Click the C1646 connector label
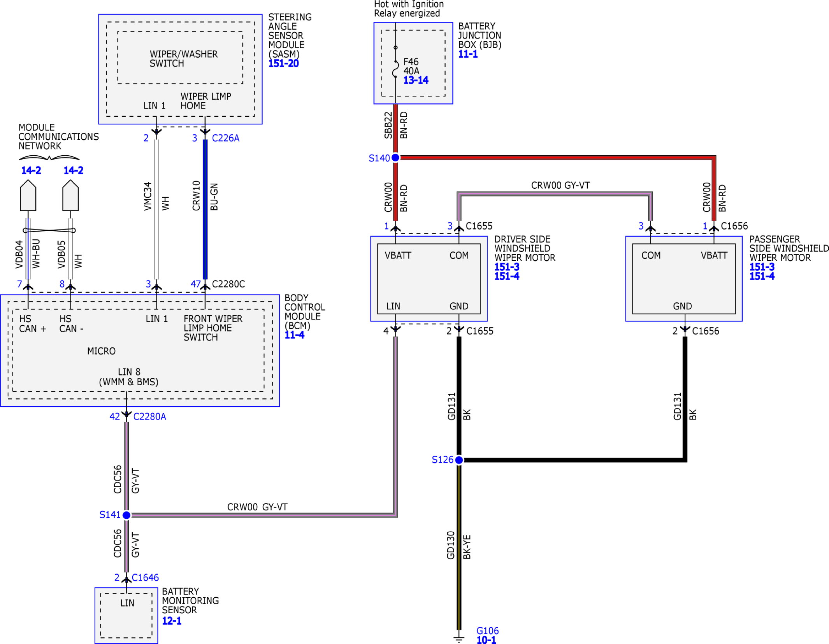The width and height of the screenshot is (829, 644). (145, 578)
